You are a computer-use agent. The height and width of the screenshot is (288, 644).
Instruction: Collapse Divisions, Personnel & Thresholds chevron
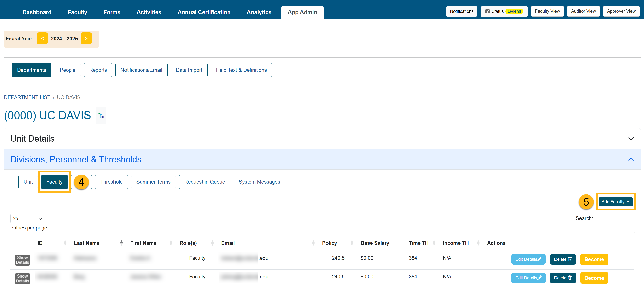631,159
